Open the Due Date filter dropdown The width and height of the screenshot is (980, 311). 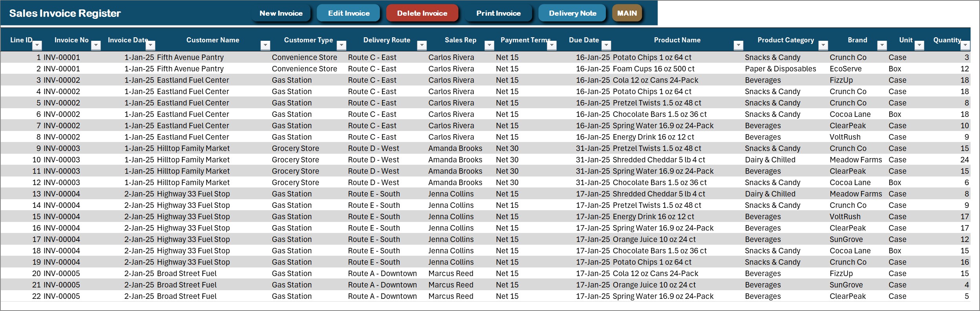606,45
